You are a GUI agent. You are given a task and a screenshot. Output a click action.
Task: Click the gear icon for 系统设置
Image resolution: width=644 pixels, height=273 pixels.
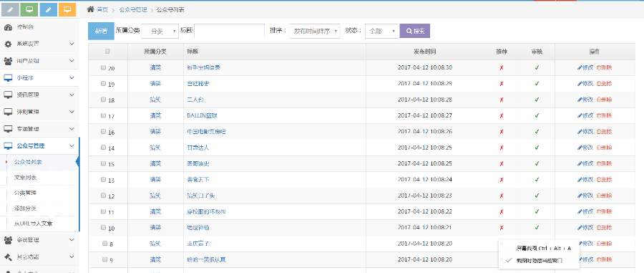pyautogui.click(x=8, y=44)
